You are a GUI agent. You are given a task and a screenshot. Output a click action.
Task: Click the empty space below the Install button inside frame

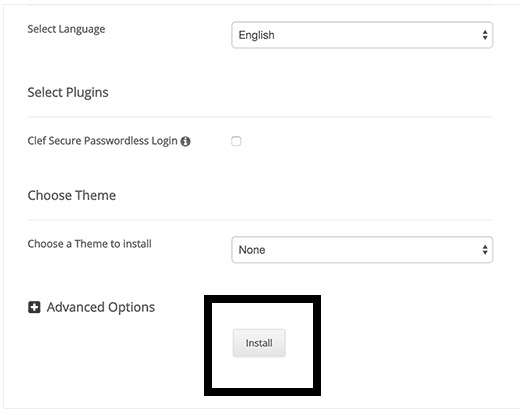click(x=262, y=373)
